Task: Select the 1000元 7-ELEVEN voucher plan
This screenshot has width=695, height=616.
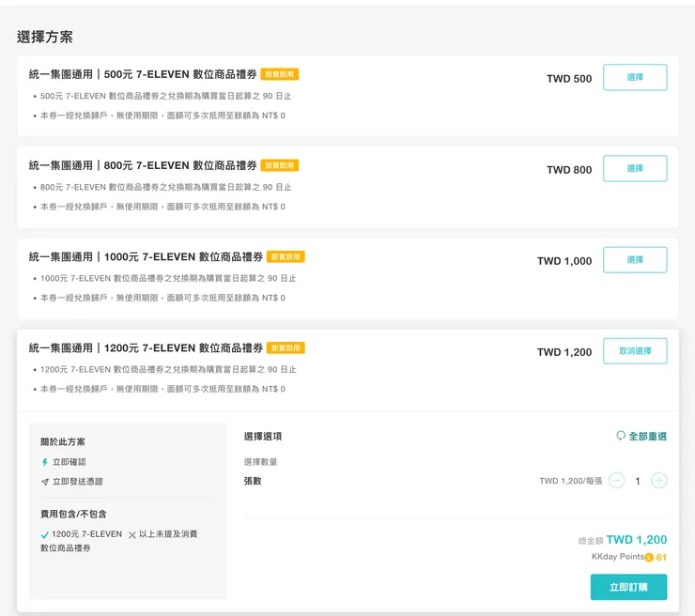Action: tap(635, 260)
